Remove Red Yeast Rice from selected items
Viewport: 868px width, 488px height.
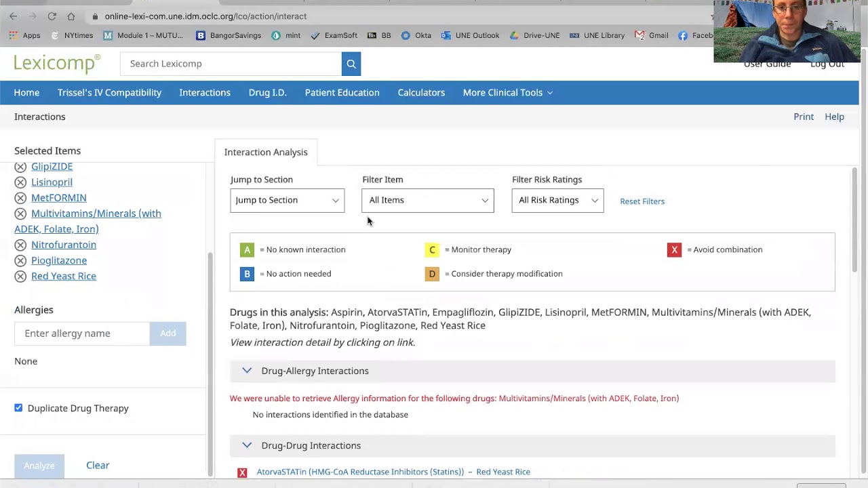[x=20, y=276]
